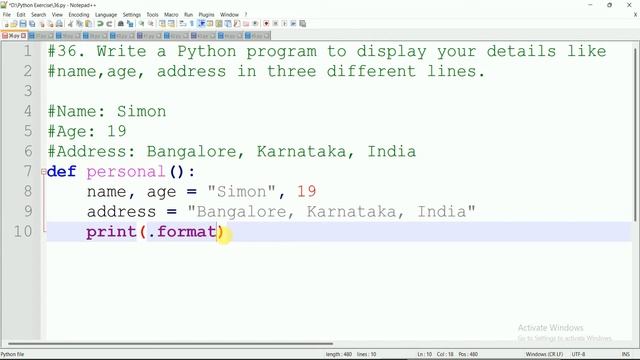Undo the last edit with the Undo arrow
The height and width of the screenshot is (360, 640).
[100, 24]
